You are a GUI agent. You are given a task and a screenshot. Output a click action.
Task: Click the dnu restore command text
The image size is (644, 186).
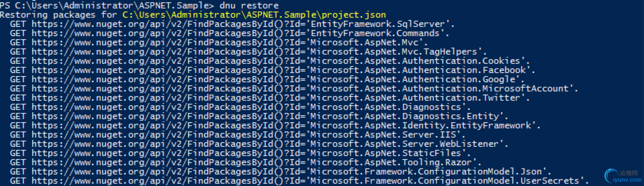coord(249,5)
